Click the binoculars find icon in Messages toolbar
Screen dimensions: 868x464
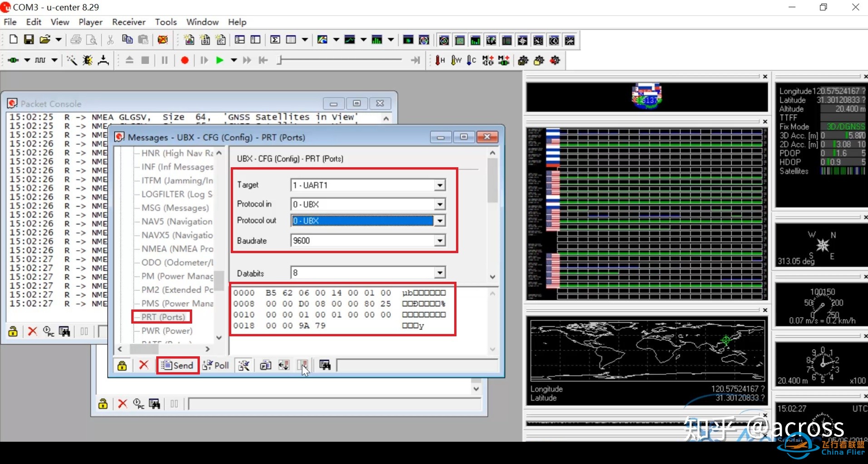tap(325, 365)
